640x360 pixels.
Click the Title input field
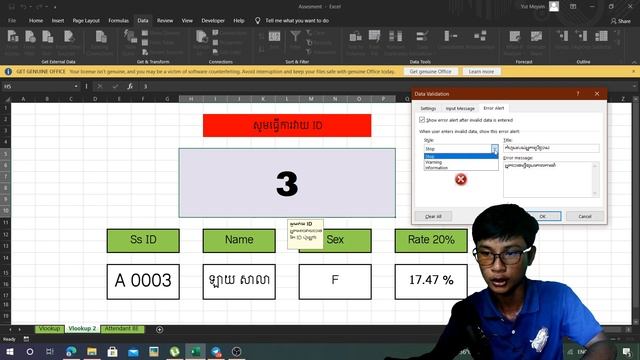pos(551,148)
